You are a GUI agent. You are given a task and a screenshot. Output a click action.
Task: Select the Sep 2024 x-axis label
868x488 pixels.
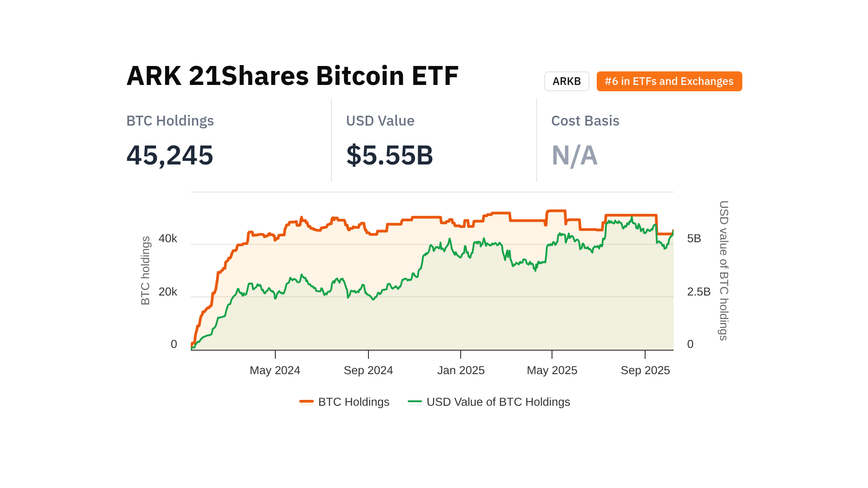click(x=368, y=371)
